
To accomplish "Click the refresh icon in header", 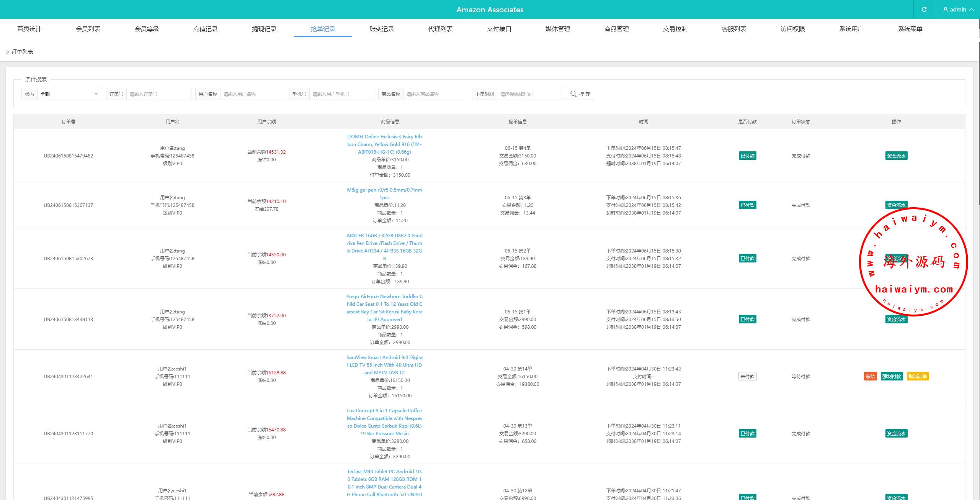I will click(924, 10).
